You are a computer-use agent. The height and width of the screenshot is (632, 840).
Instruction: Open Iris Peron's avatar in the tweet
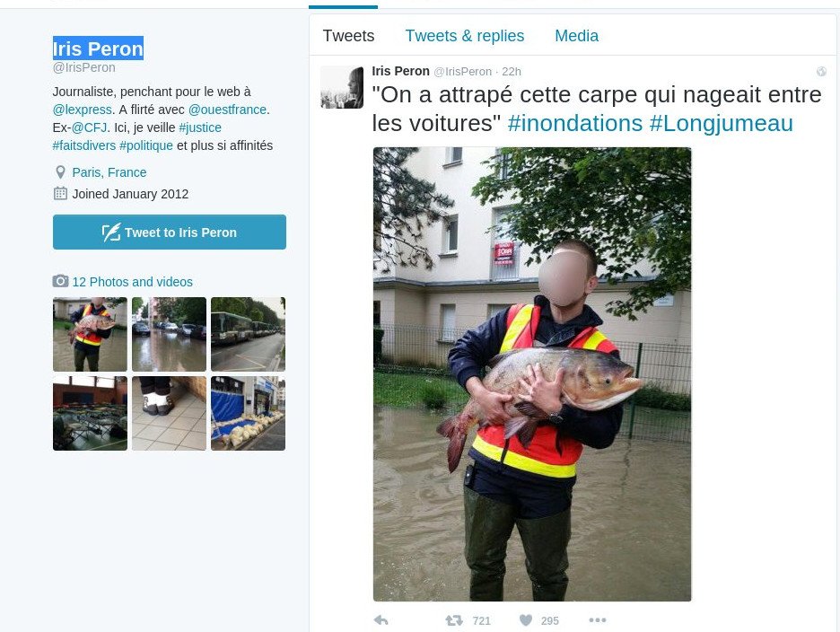(342, 87)
